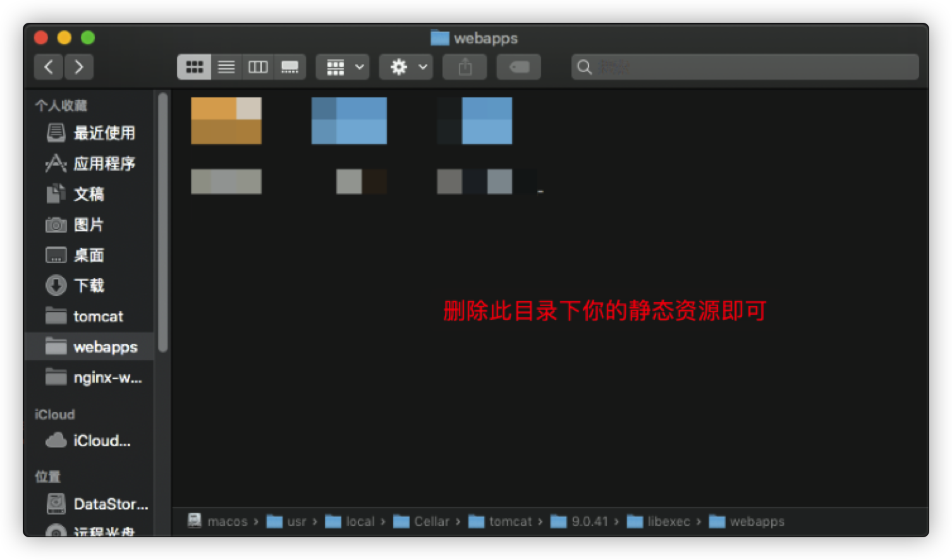The width and height of the screenshot is (952, 560).
Task: Open the gear action menu
Action: (406, 67)
